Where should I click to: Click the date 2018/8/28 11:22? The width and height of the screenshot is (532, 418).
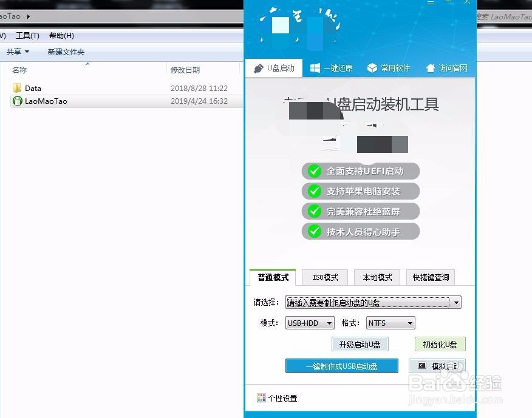(199, 89)
